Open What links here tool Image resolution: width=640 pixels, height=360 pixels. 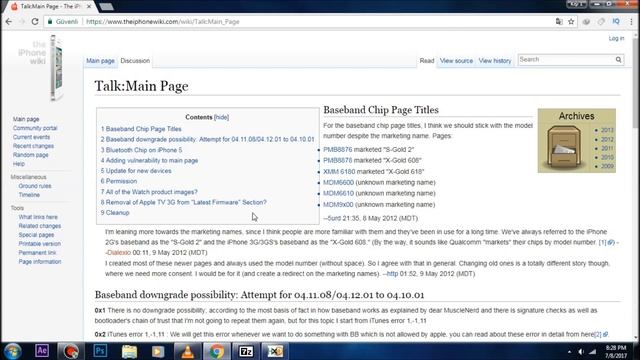(38, 217)
